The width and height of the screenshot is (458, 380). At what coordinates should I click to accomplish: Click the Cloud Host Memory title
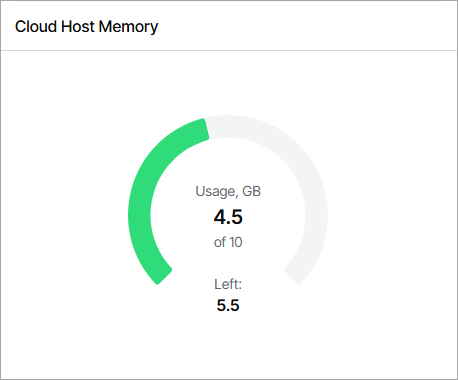86,27
